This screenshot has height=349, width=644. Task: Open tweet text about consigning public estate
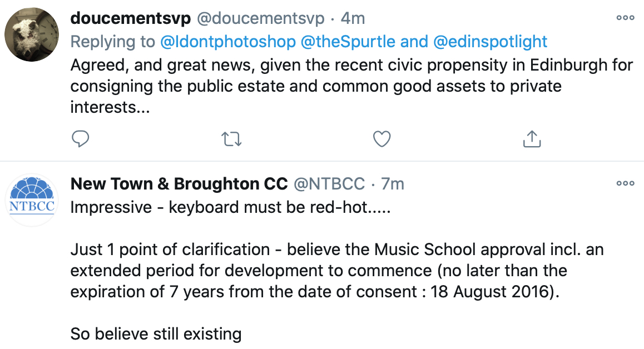pyautogui.click(x=351, y=86)
